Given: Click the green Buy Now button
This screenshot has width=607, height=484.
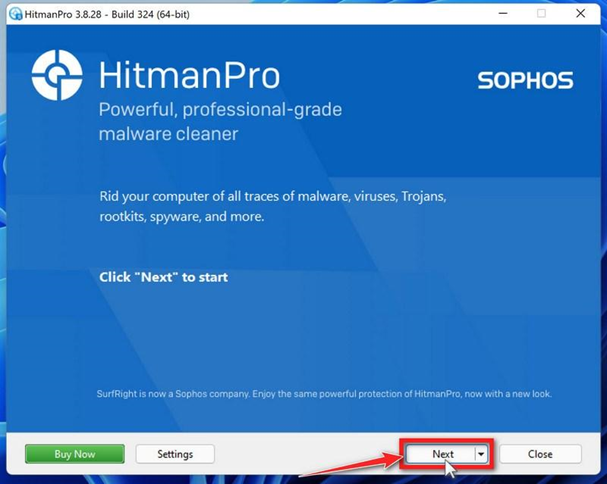Looking at the screenshot, I should coord(75,454).
